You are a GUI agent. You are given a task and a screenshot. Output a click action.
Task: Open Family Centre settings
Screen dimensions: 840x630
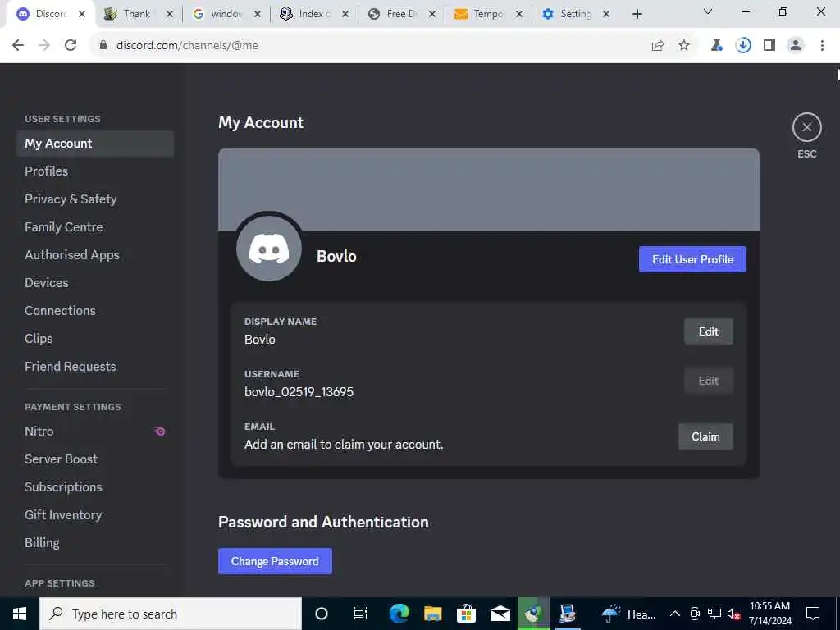pos(95,227)
